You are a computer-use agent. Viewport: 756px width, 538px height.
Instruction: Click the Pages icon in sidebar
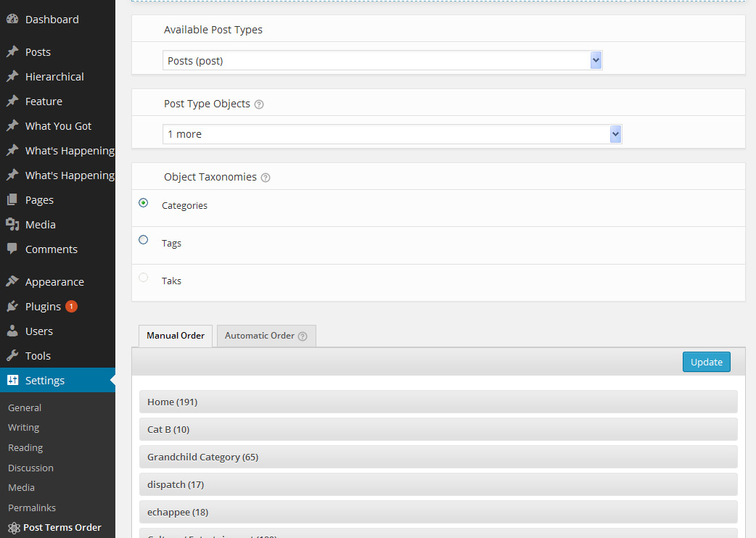(12, 199)
